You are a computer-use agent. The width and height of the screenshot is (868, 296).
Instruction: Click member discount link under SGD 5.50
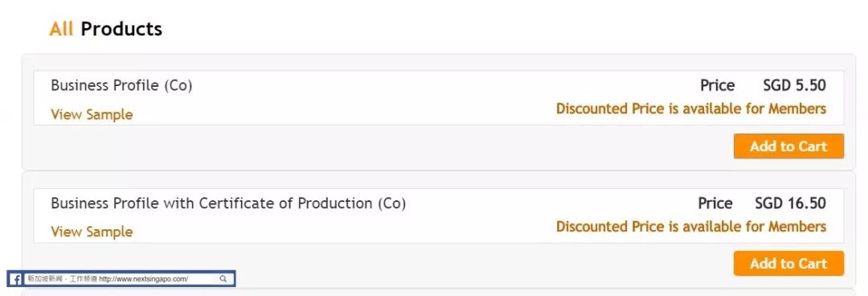[x=691, y=109]
